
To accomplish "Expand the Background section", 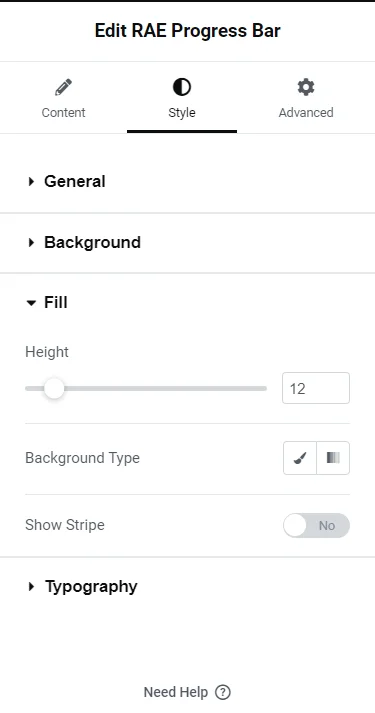I will [x=92, y=242].
